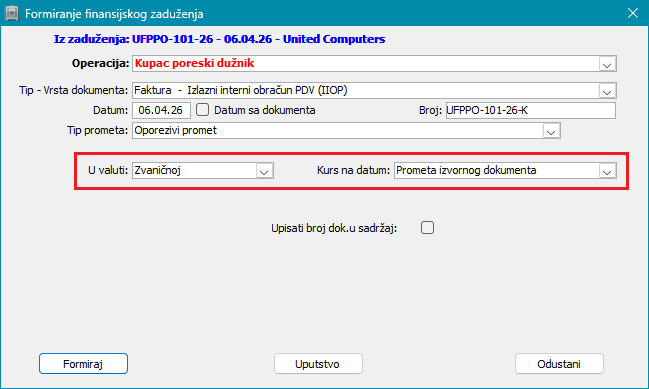Click the Formiraj button
Image resolution: width=649 pixels, height=389 pixels.
(83, 364)
